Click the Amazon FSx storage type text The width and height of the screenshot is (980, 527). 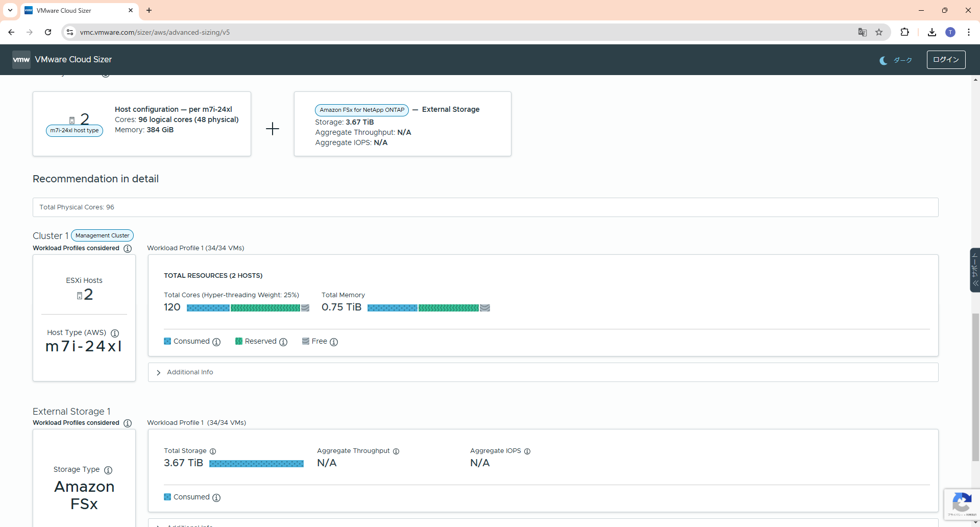tap(84, 495)
